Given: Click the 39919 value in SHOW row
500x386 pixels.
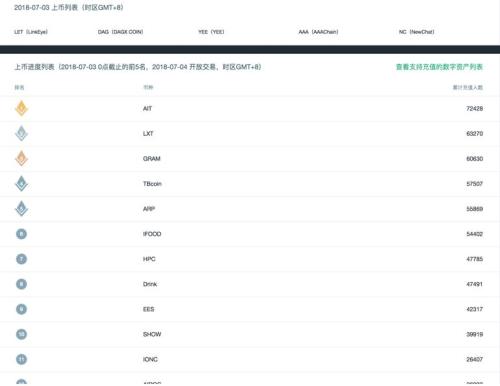Looking at the screenshot, I should 475,334.
